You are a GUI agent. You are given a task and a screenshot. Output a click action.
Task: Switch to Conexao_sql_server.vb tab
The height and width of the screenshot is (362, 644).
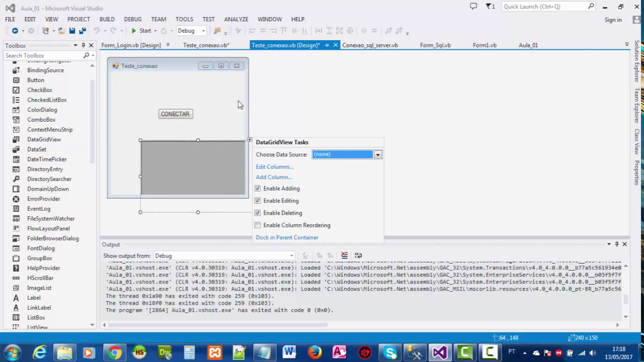(x=370, y=45)
